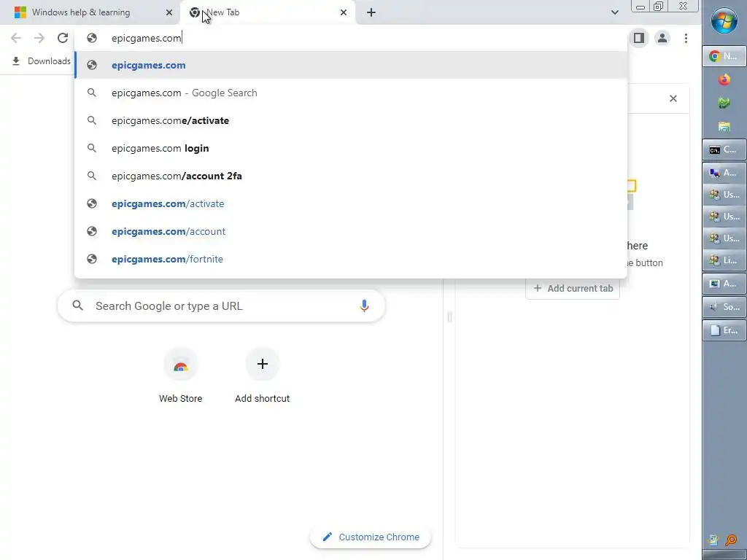Toggle the side panel icon
The height and width of the screenshot is (560, 747).
(x=639, y=38)
